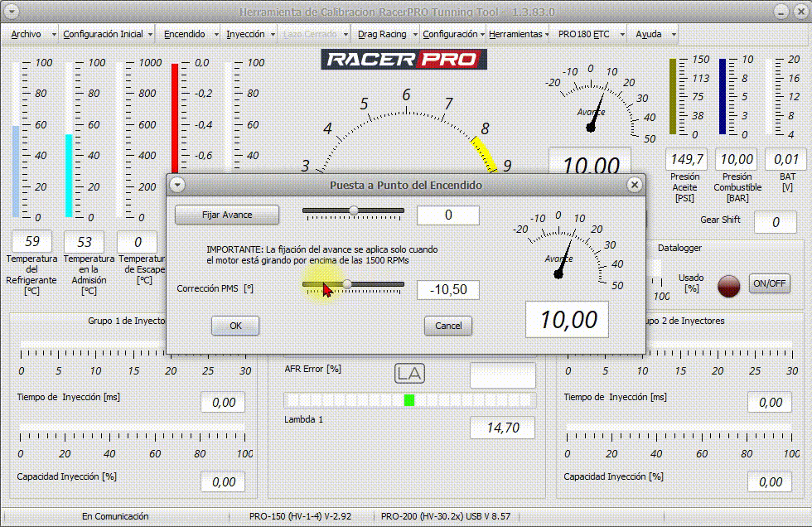Image resolution: width=812 pixels, height=527 pixels.
Task: Open the Encendido menu
Action: 185,34
